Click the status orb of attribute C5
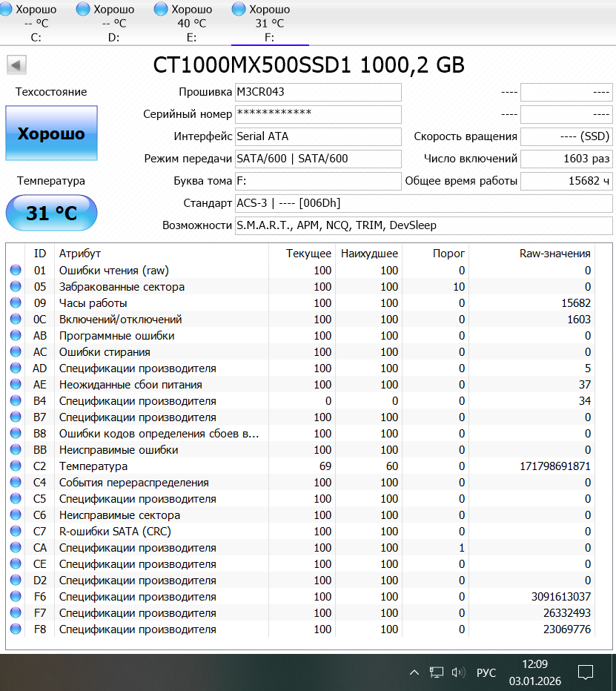Screen dimensions: 616x691 (16, 498)
